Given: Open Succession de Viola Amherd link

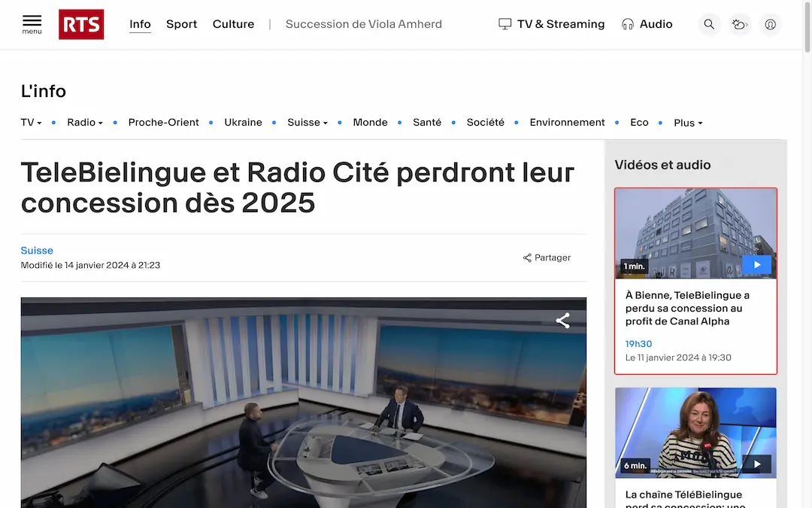Looking at the screenshot, I should pos(364,24).
